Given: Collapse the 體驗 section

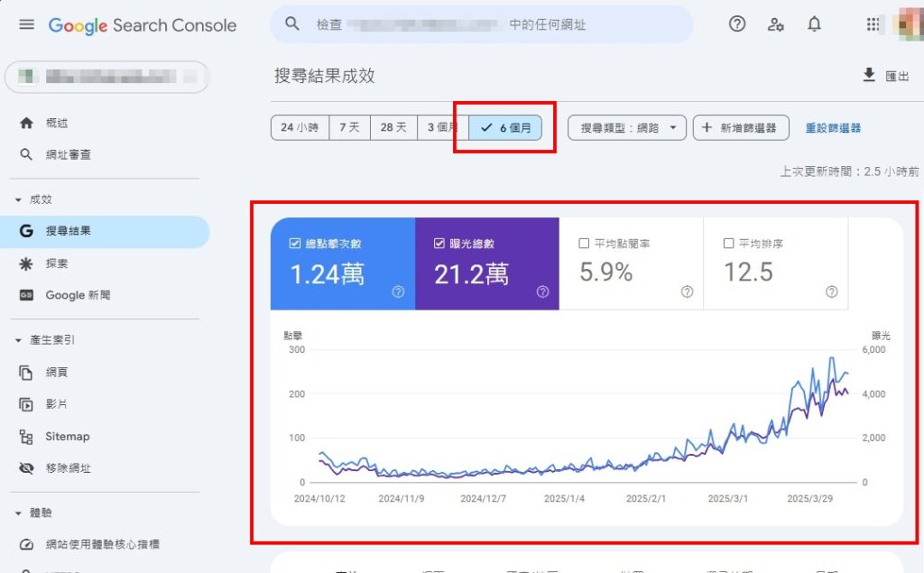Looking at the screenshot, I should click(18, 513).
